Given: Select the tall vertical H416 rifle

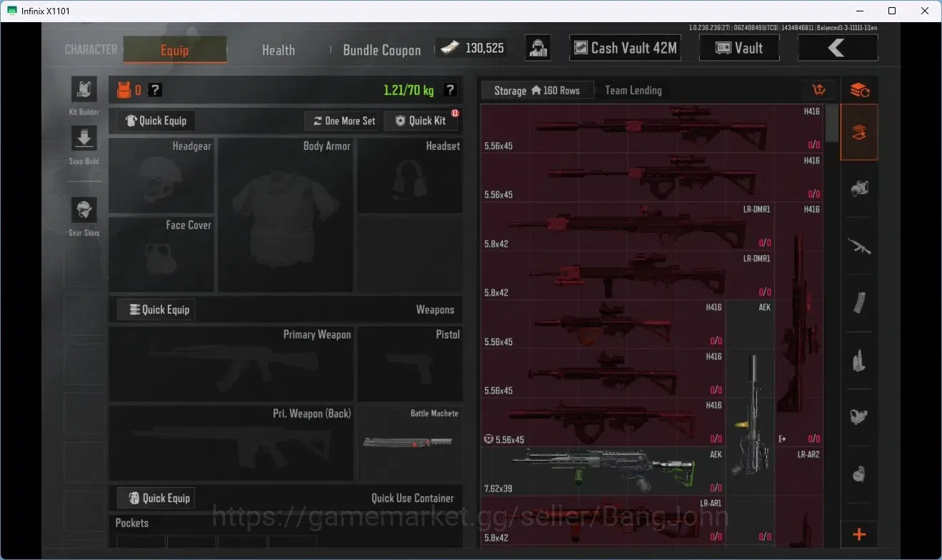Looking at the screenshot, I should pyautogui.click(x=799, y=324).
